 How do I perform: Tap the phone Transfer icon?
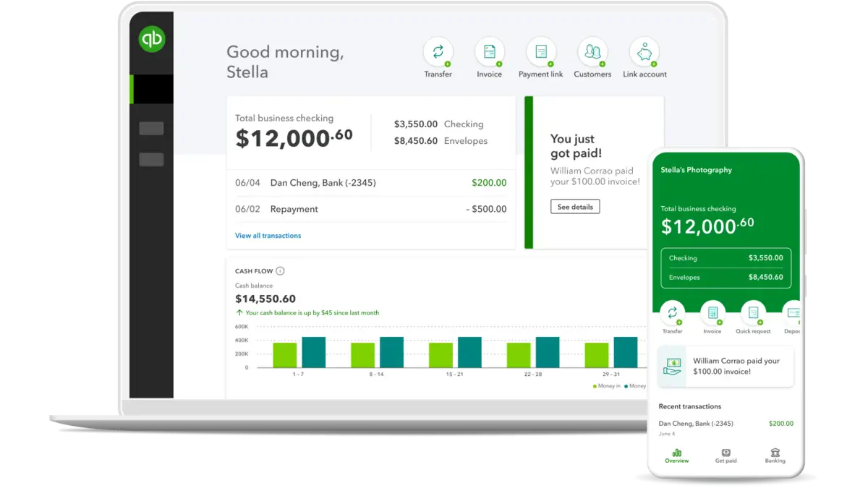[x=672, y=313]
